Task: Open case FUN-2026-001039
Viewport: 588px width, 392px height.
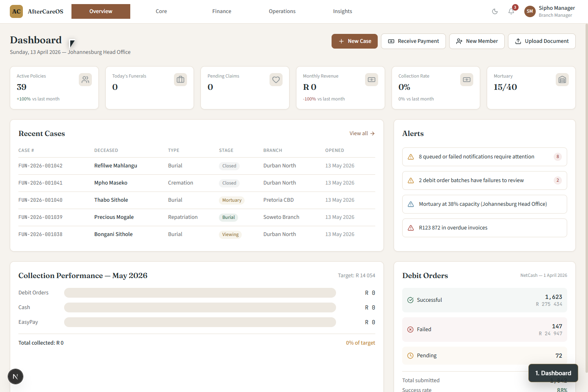Action: click(x=40, y=217)
